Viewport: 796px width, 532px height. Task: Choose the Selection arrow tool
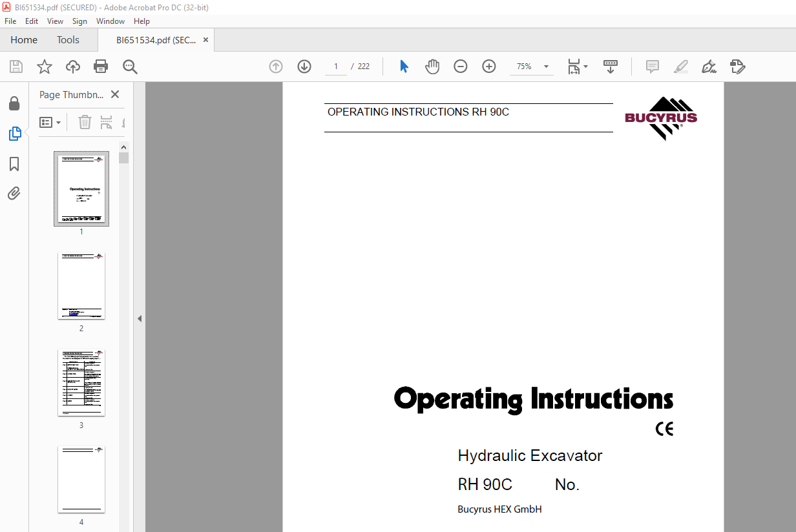click(x=404, y=66)
